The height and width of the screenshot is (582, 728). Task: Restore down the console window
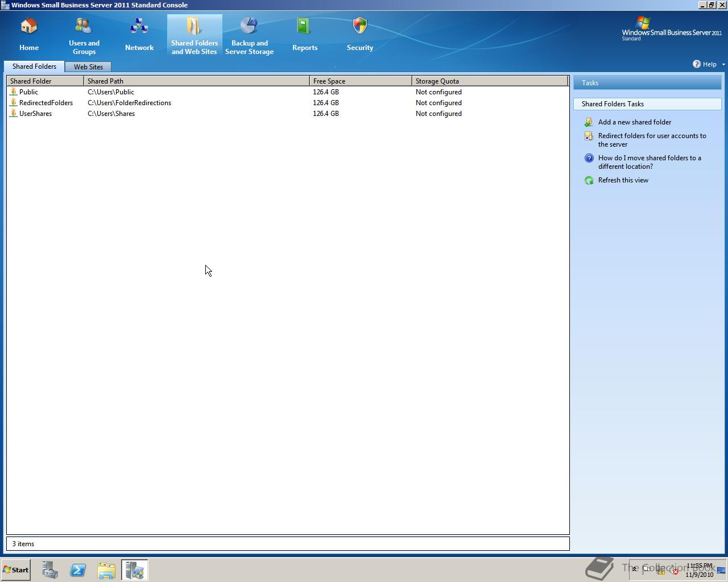tap(712, 5)
